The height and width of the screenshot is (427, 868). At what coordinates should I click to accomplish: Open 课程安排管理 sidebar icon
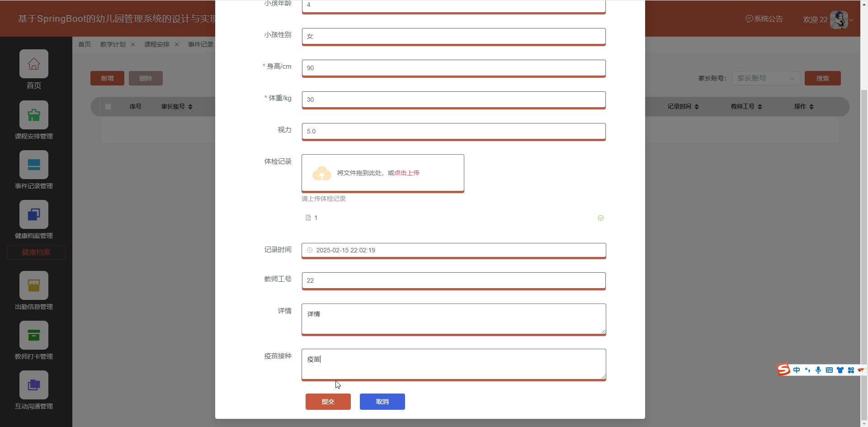pyautogui.click(x=34, y=115)
